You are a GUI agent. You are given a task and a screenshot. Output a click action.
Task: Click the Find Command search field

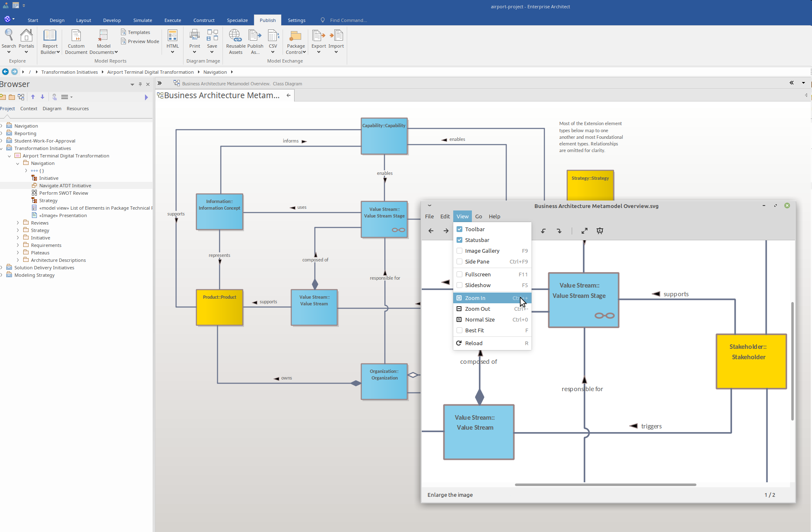348,20
